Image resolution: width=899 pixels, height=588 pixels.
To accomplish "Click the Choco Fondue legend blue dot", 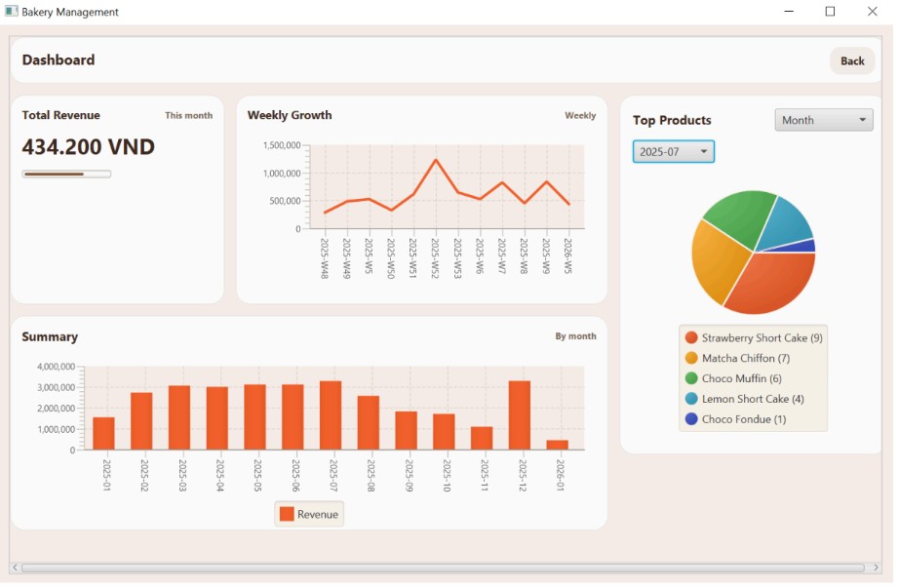I will tap(691, 419).
